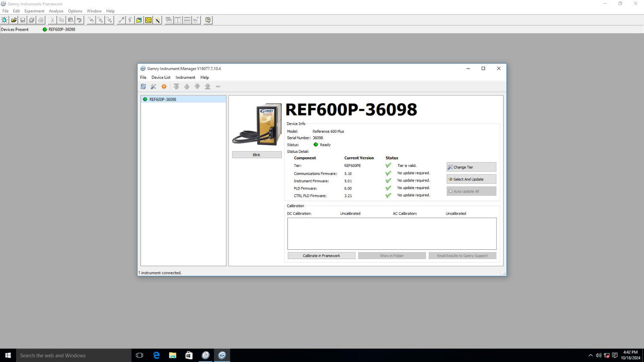The image size is (644, 362).
Task: Open the Framework File menu
Action: pos(5,11)
